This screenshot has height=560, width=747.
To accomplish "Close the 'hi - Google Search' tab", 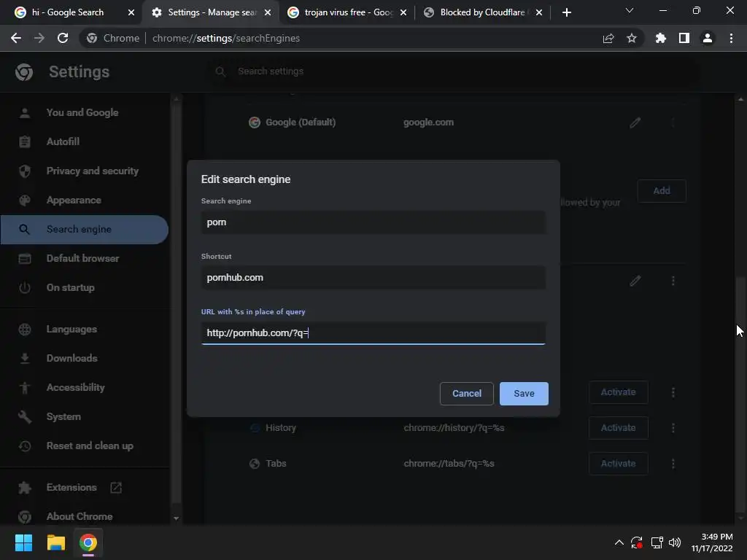I will [131, 12].
